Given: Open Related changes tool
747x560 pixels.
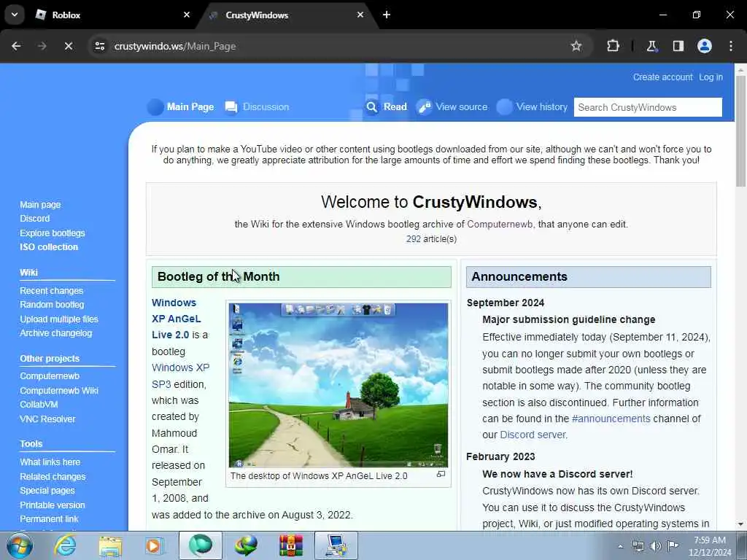Looking at the screenshot, I should coord(53,477).
